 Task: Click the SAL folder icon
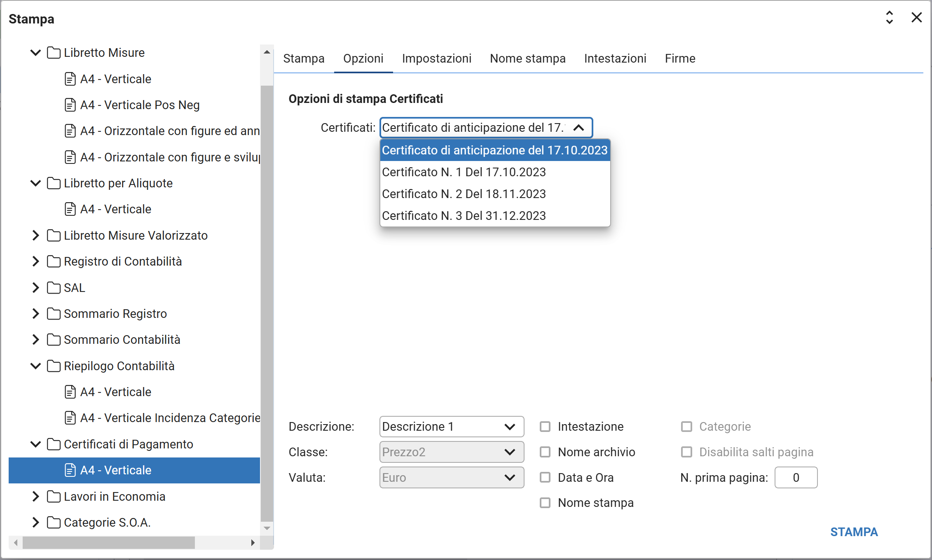[54, 288]
